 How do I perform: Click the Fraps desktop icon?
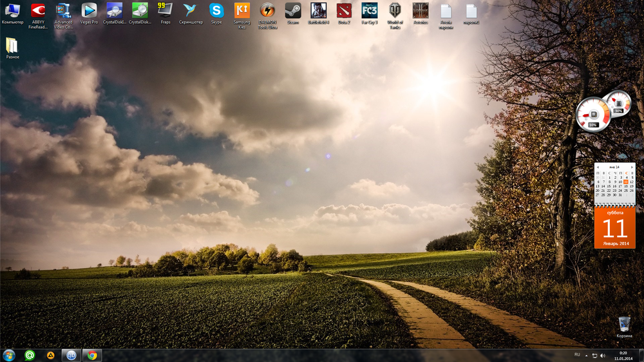coord(166,11)
